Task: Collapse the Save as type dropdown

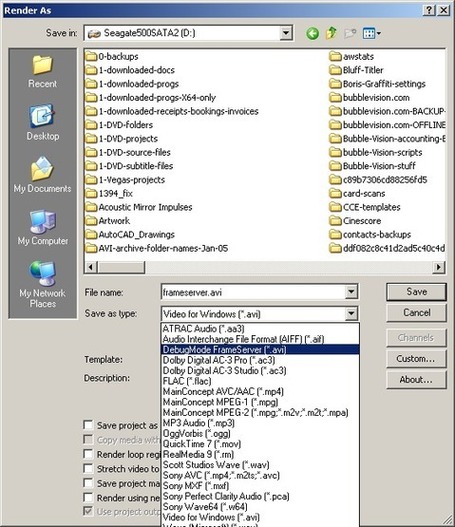Action: [351, 314]
